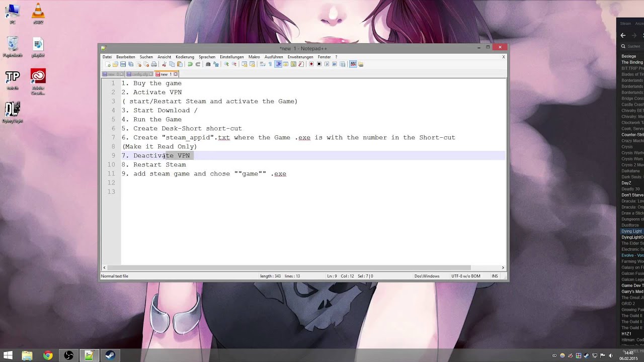Click the horizontal scrollbar right arrow
This screenshot has height=362, width=644.
503,267
